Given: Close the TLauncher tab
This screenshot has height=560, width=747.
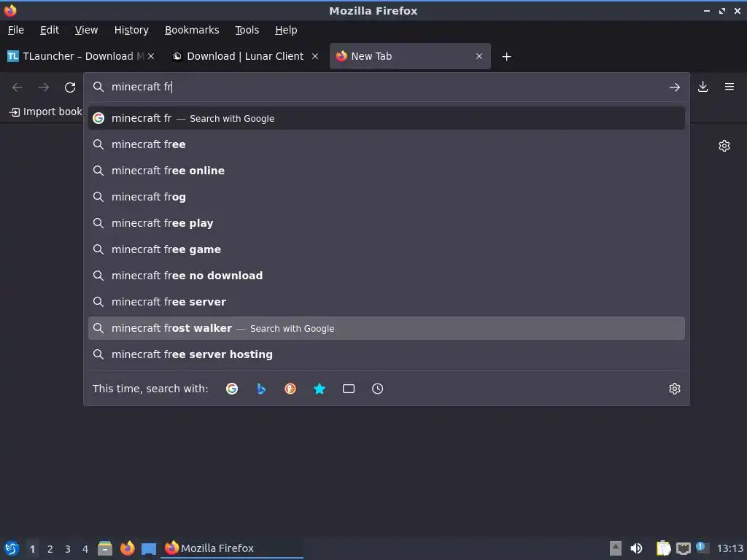Looking at the screenshot, I should pyautogui.click(x=151, y=56).
